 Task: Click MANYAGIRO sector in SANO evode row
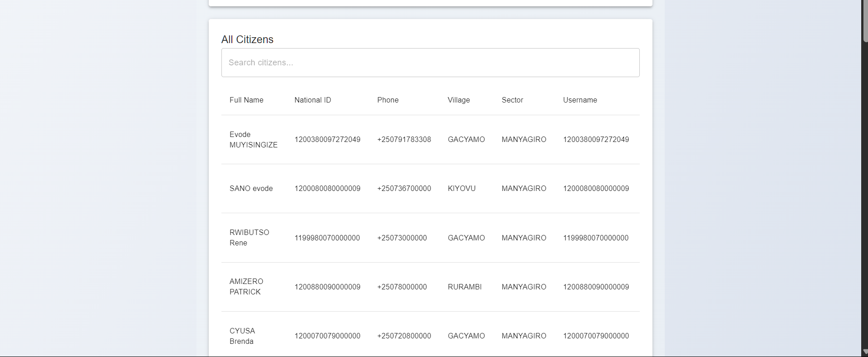point(524,188)
